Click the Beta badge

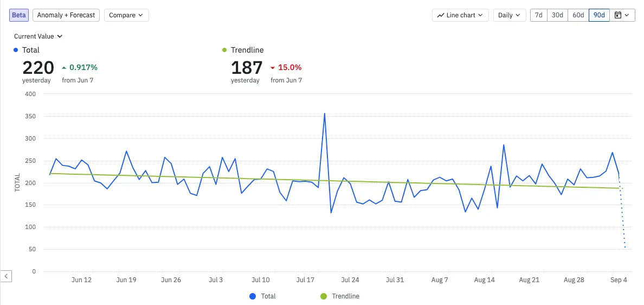[19, 15]
